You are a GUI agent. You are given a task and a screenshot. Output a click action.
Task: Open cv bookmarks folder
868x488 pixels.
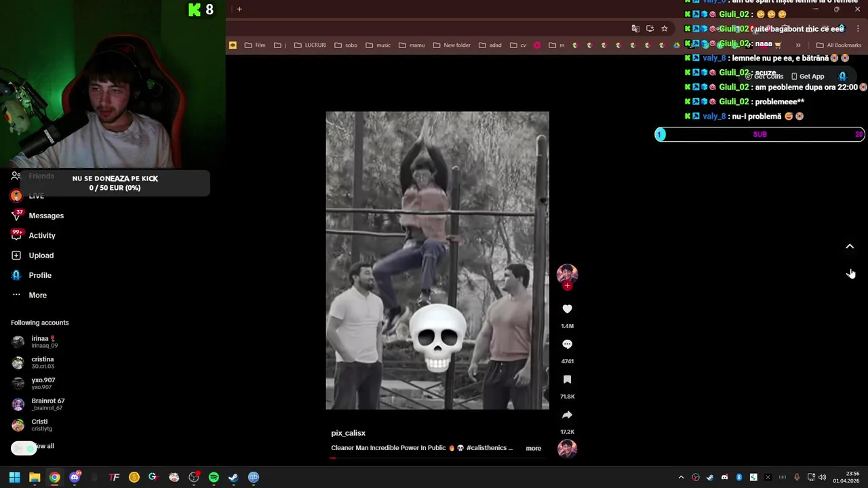(518, 45)
